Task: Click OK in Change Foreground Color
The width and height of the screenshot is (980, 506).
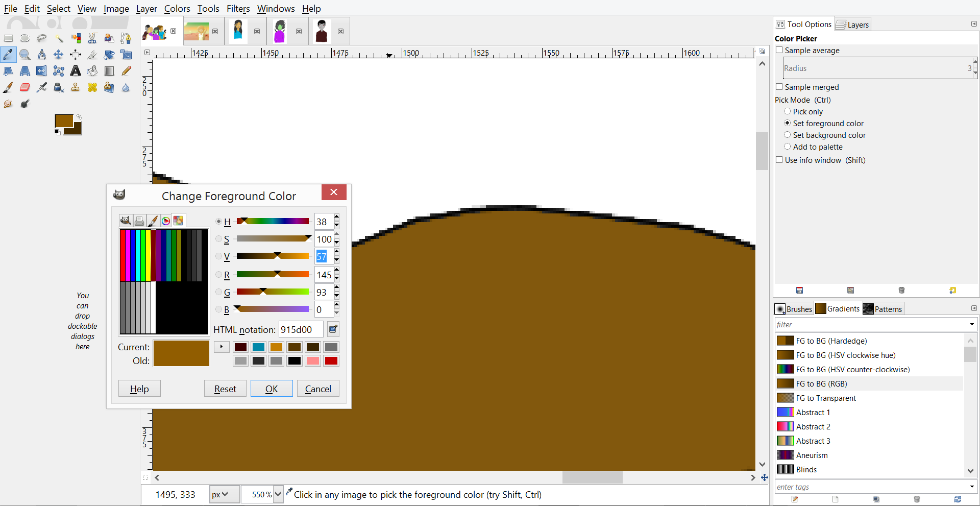Action: (272, 389)
